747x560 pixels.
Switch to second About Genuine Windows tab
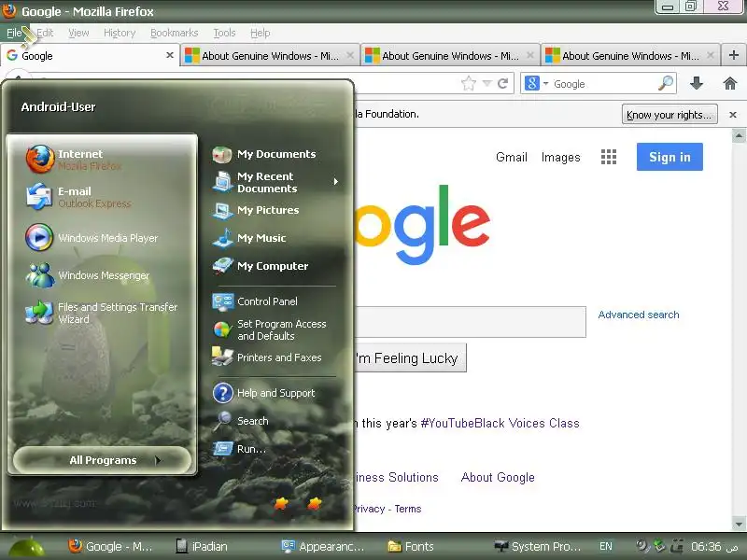click(450, 56)
